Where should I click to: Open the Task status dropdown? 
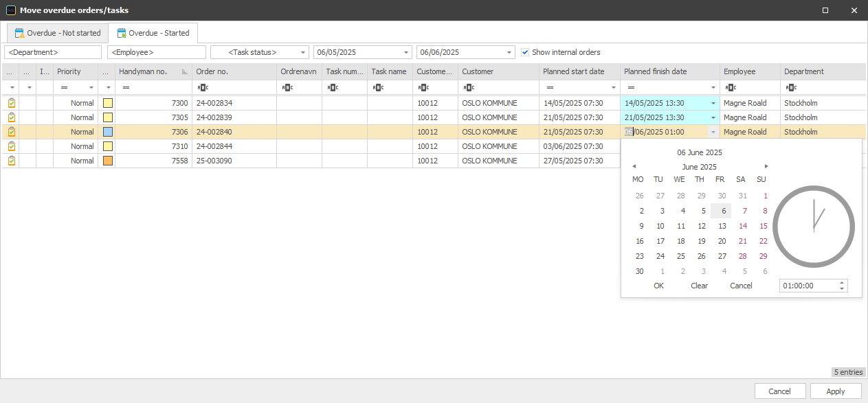303,52
